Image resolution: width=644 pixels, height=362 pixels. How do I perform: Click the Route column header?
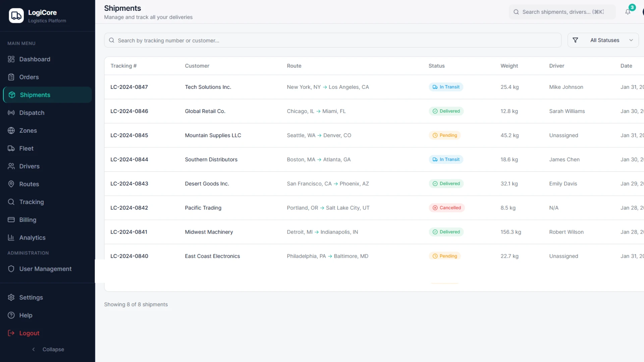(x=294, y=66)
